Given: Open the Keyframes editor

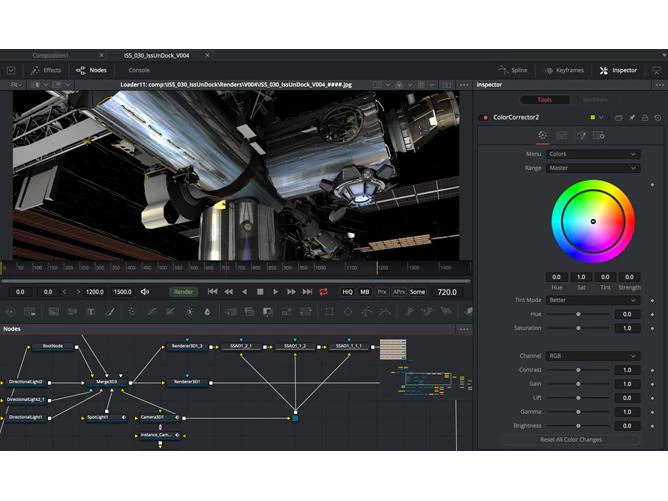Looking at the screenshot, I should coord(564,70).
